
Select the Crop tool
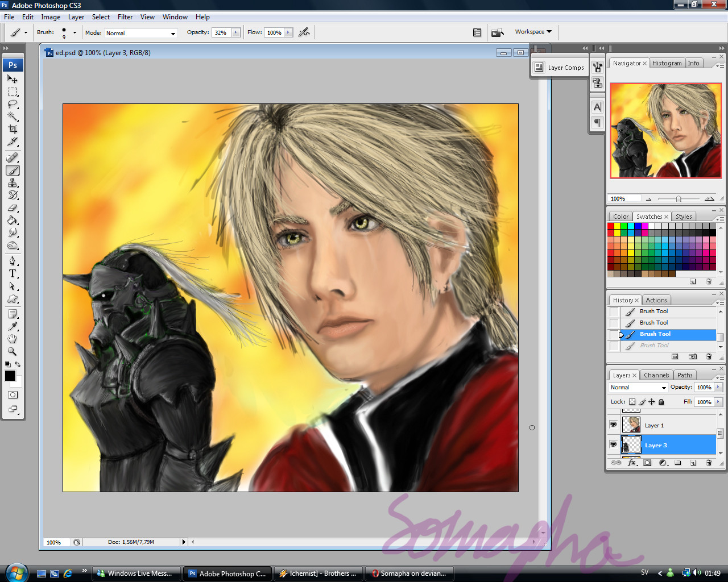point(13,130)
